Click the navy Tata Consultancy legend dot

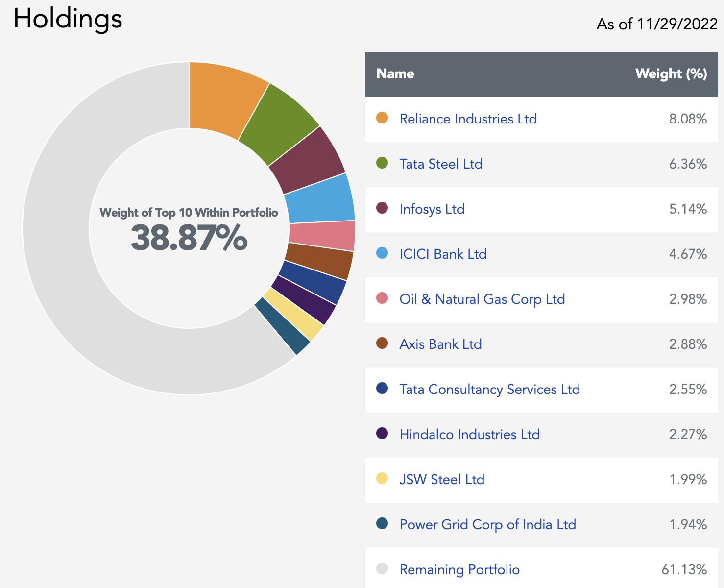[382, 389]
